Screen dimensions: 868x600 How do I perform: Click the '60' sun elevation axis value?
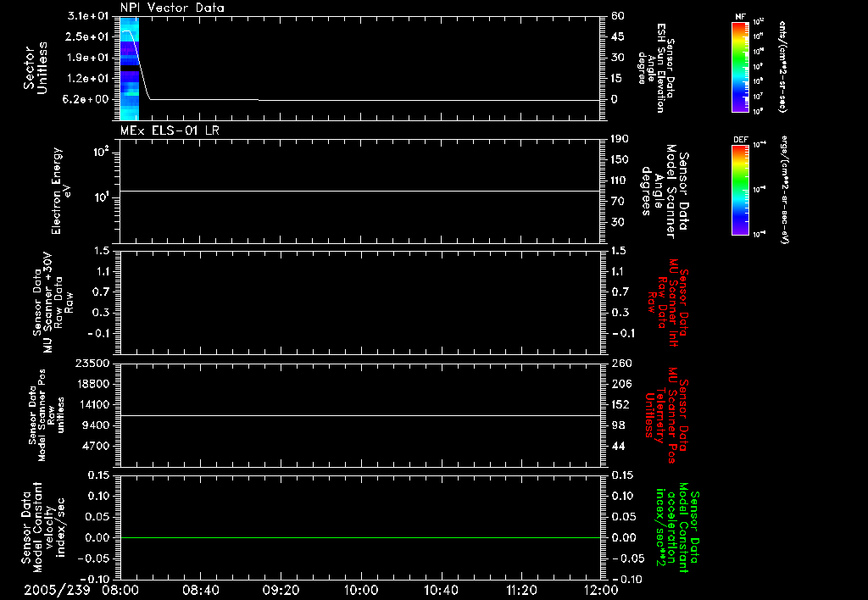[618, 16]
